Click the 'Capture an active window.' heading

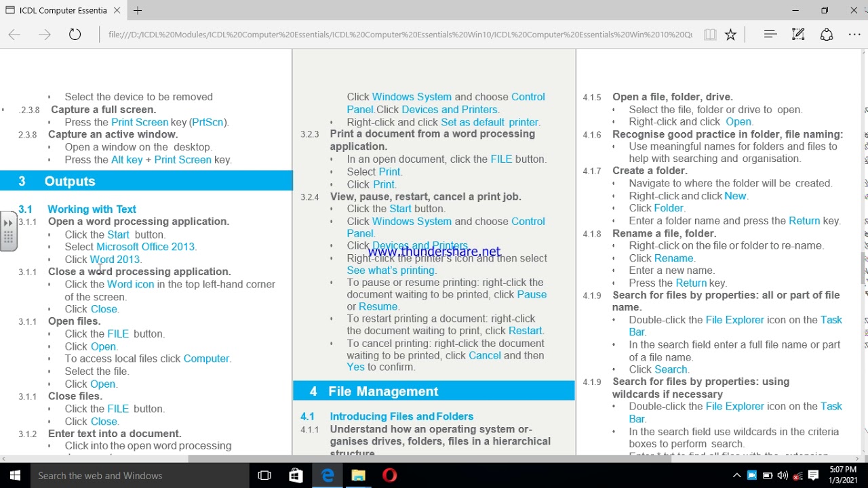pyautogui.click(x=113, y=134)
